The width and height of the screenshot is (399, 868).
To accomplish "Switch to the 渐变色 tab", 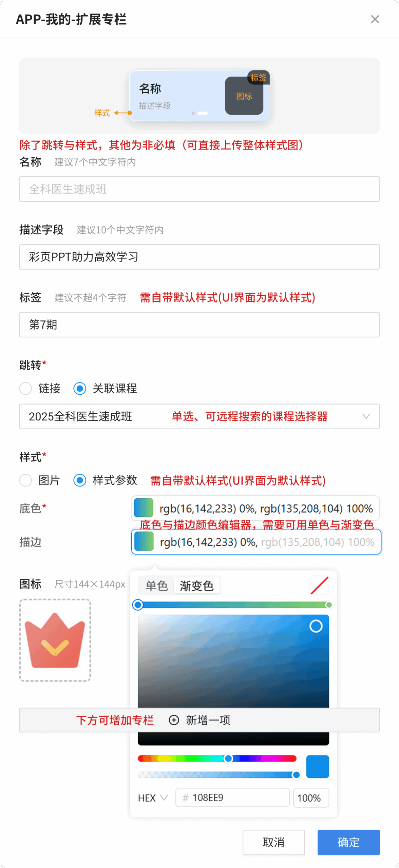I will [196, 586].
